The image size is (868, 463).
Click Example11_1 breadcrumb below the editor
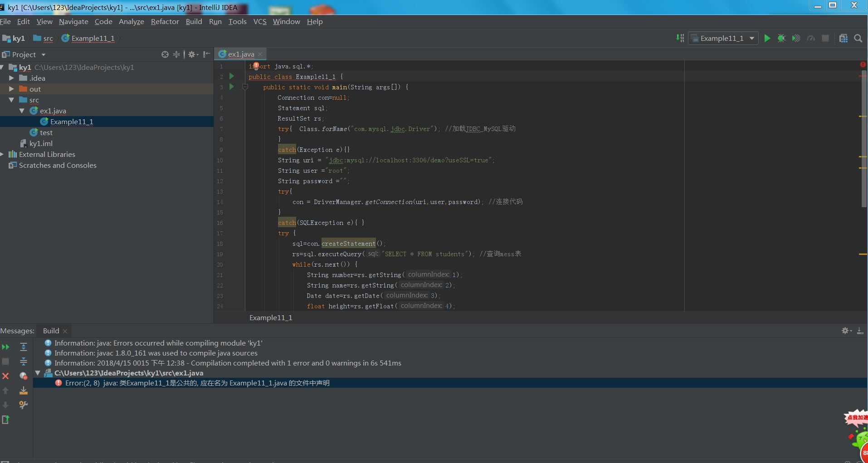pos(271,318)
